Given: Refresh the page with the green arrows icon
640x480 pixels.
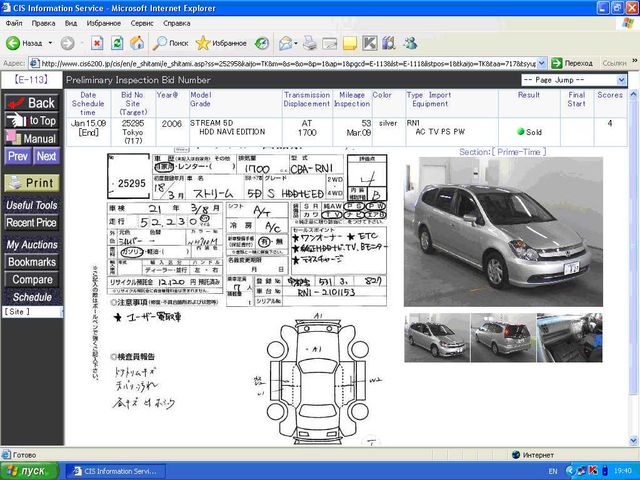Looking at the screenshot, I should coord(117,43).
